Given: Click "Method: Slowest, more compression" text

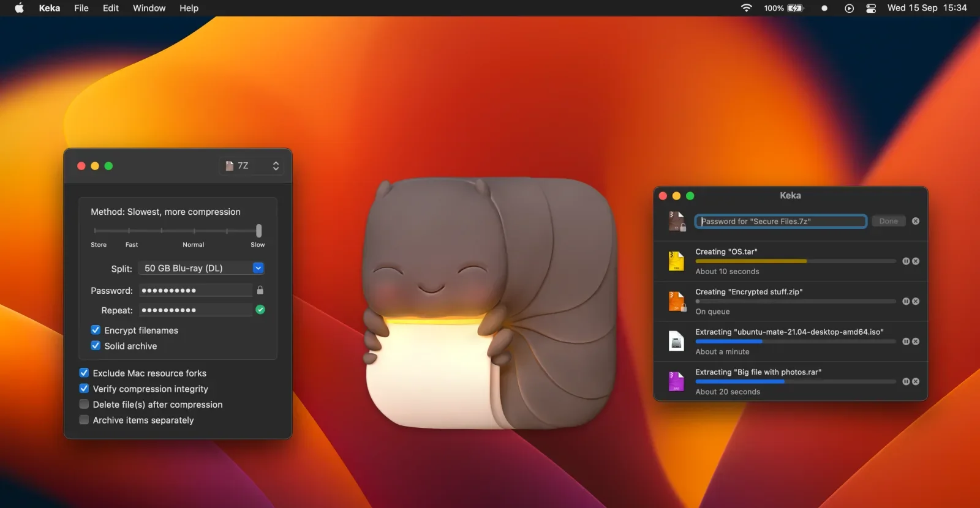Looking at the screenshot, I should 165,212.
